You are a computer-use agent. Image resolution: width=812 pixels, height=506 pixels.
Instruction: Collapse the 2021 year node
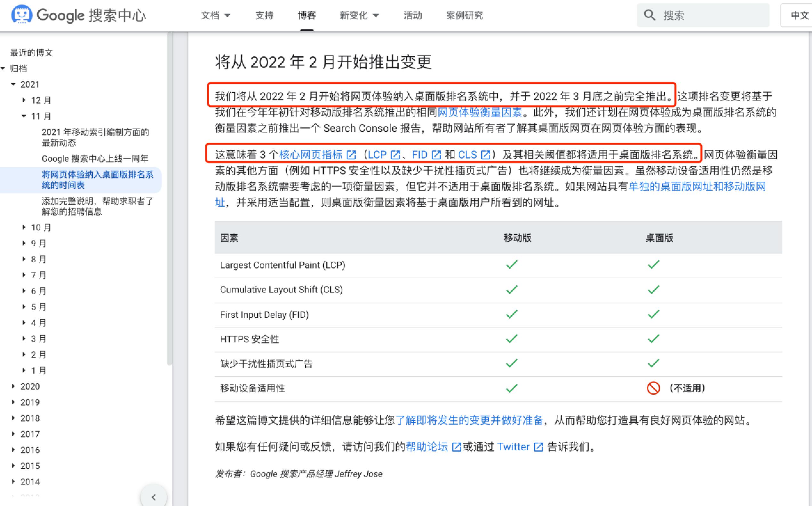[13, 84]
